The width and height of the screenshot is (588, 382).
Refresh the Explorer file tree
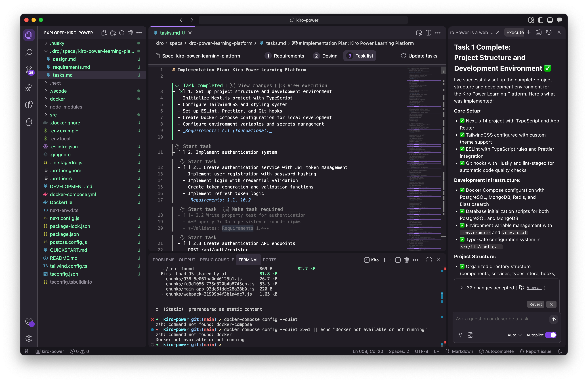121,33
